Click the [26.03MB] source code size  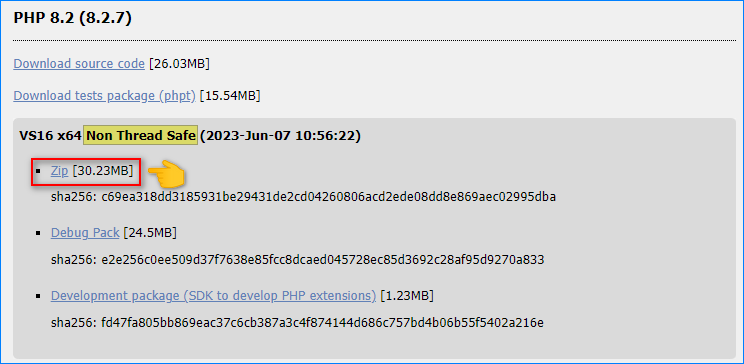(179, 64)
